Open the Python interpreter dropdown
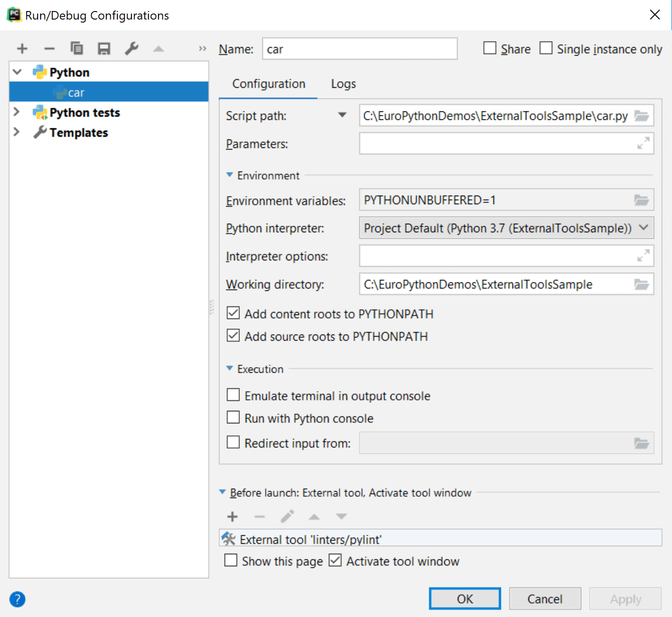The width and height of the screenshot is (672, 617). coord(644,228)
